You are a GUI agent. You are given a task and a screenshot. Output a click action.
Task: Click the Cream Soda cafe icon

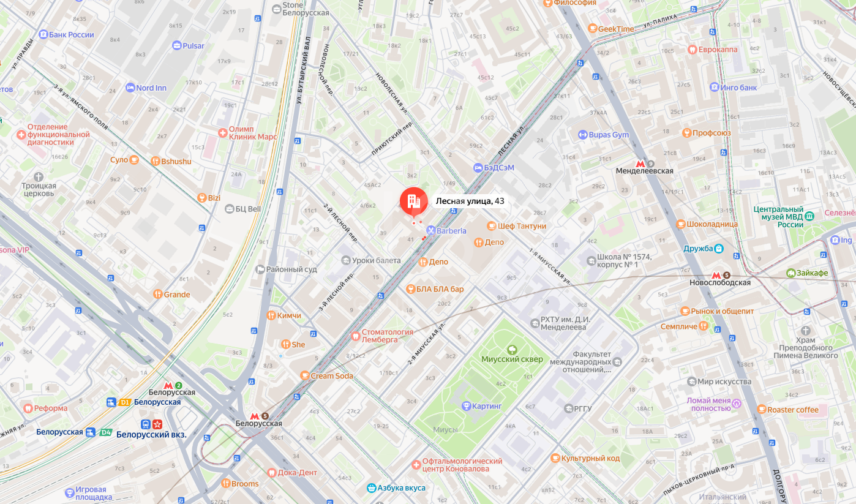(x=305, y=375)
